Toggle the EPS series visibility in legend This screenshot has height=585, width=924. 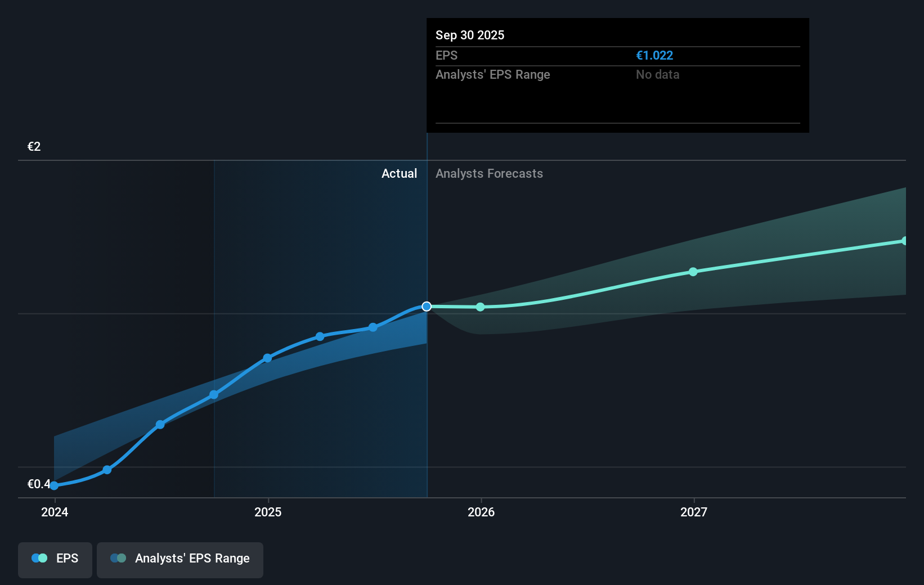click(x=55, y=559)
